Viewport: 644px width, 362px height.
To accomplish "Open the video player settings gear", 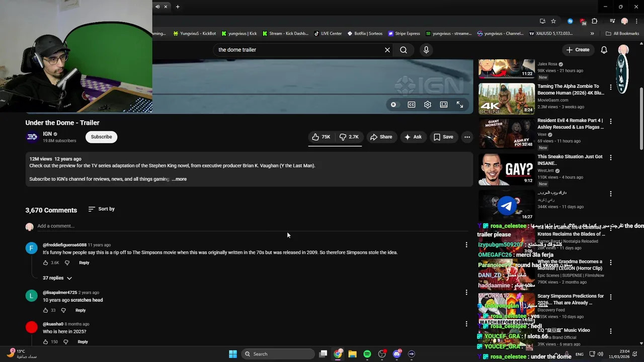I will pos(428,105).
